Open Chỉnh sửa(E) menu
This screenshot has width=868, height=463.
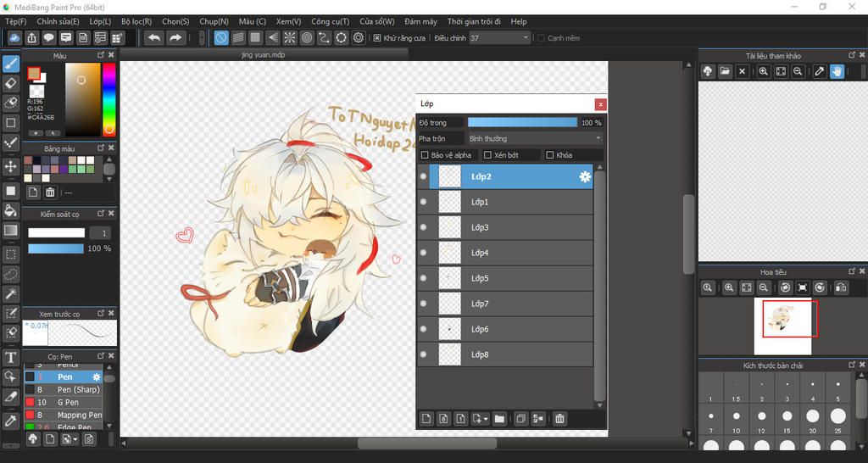58,21
